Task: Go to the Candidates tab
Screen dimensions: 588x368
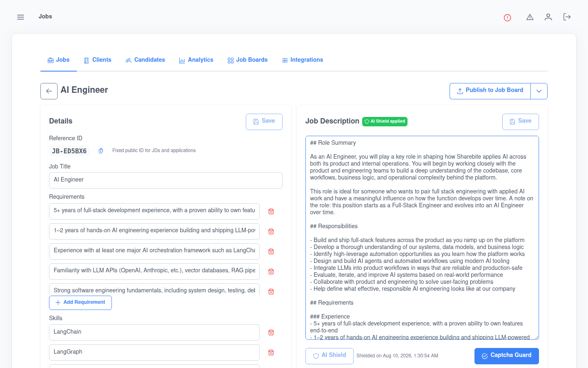Action: coord(145,60)
